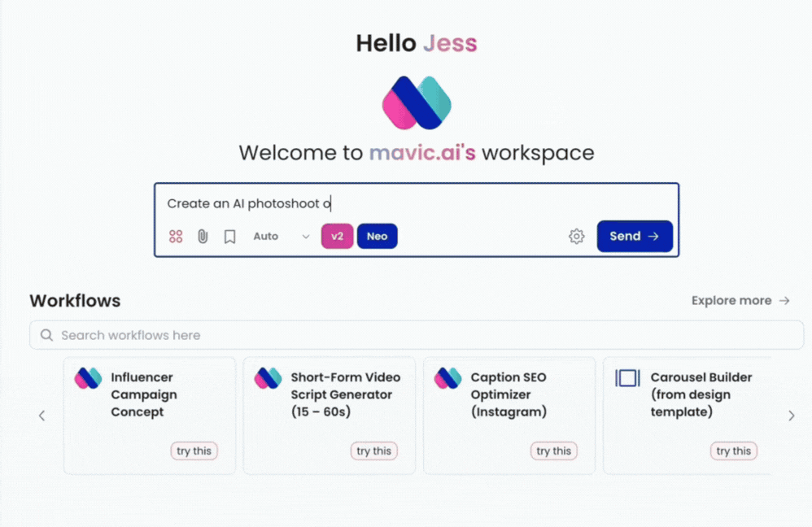Show previous workflows with left chevron
Image resolution: width=812 pixels, height=527 pixels.
[x=42, y=416]
